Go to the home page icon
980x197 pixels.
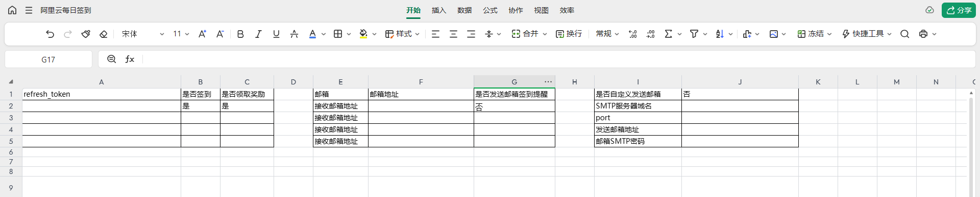pos(12,10)
